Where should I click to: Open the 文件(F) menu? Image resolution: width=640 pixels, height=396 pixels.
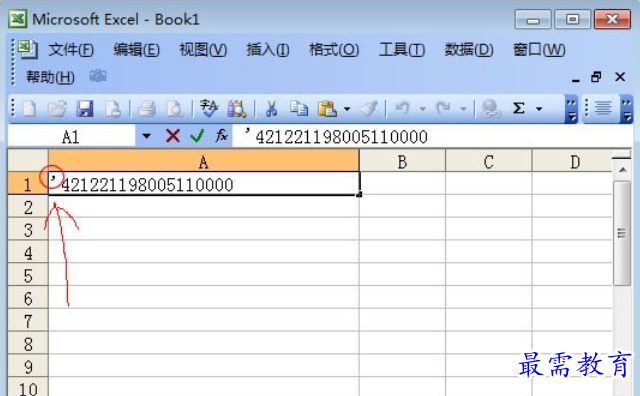click(71, 50)
